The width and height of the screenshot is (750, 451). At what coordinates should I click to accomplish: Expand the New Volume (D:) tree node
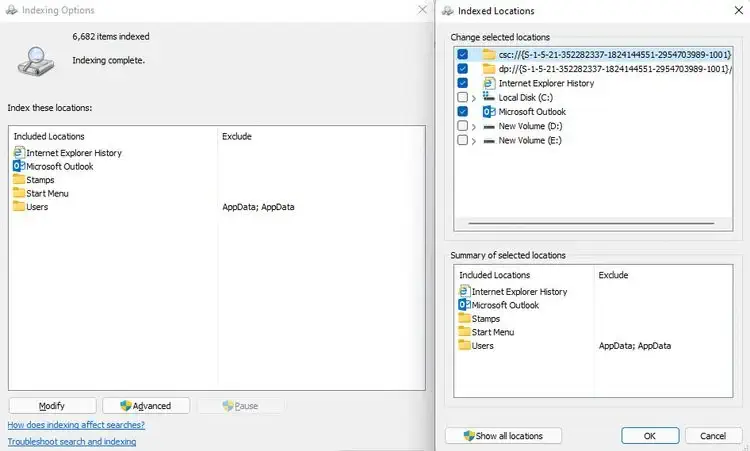point(474,127)
